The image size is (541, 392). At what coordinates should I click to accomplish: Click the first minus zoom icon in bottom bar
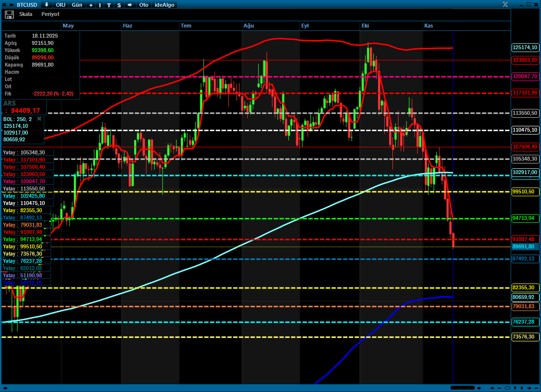pyautogui.click(x=499, y=388)
